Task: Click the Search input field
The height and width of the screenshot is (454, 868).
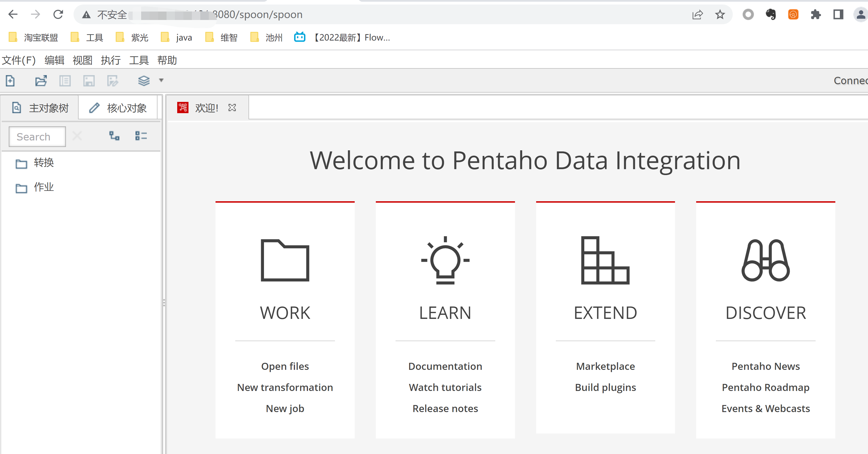Action: click(x=37, y=137)
